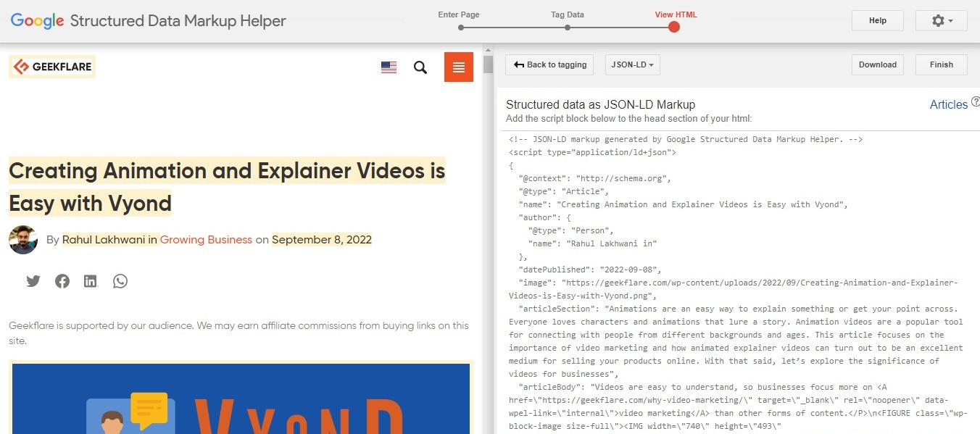The height and width of the screenshot is (434, 980).
Task: Click the Google logo in the header
Action: point(38,21)
